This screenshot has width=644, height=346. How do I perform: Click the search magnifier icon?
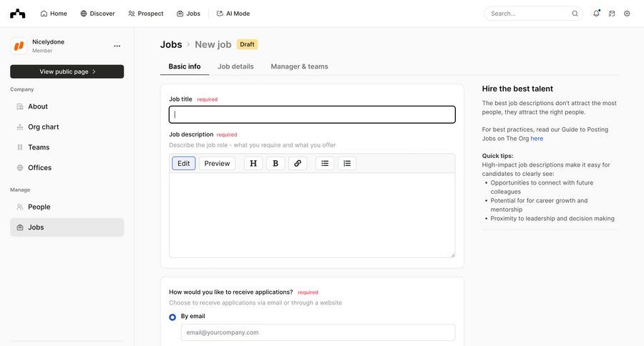pyautogui.click(x=575, y=14)
